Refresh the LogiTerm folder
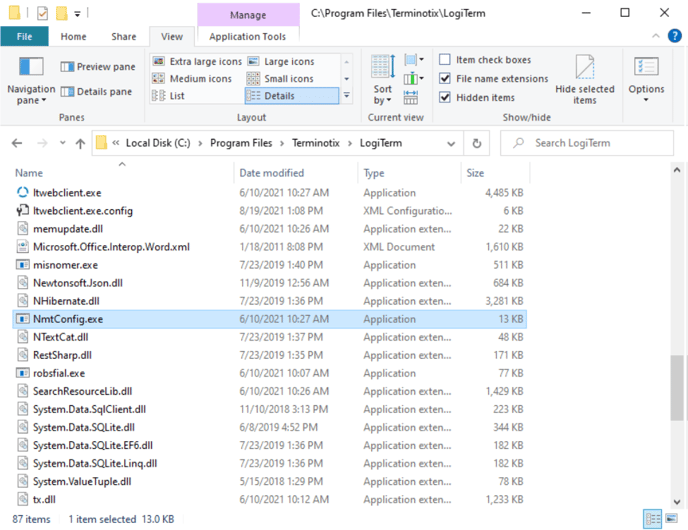 point(477,143)
